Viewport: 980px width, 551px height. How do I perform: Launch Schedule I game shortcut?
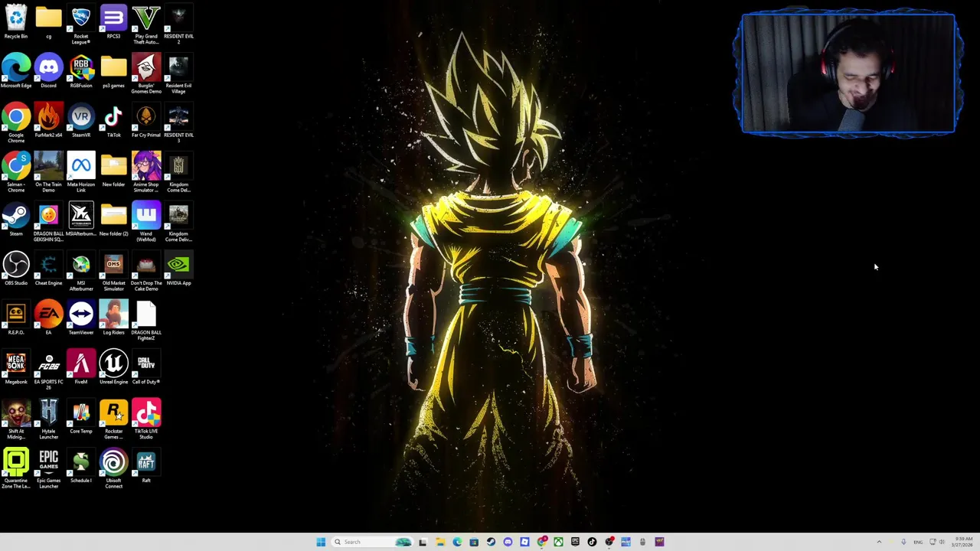click(x=81, y=467)
